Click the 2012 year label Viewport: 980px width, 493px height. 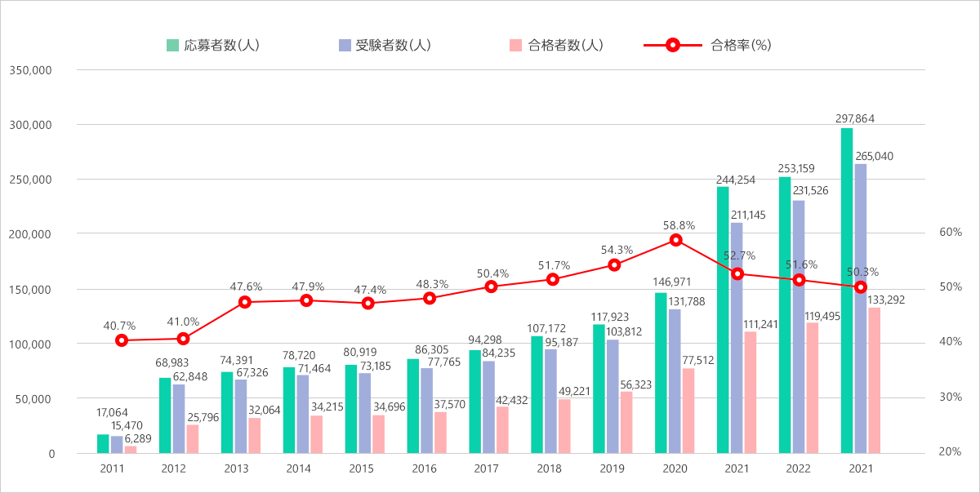click(174, 469)
